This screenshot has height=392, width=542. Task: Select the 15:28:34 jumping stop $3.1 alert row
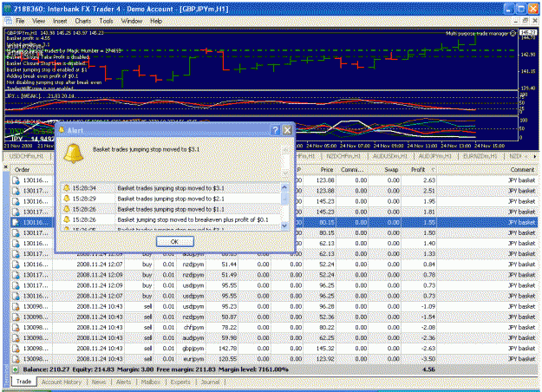click(171, 188)
